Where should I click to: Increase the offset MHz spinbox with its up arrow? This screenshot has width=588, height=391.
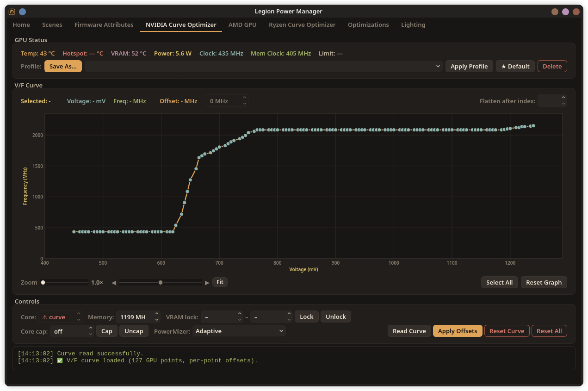point(245,98)
